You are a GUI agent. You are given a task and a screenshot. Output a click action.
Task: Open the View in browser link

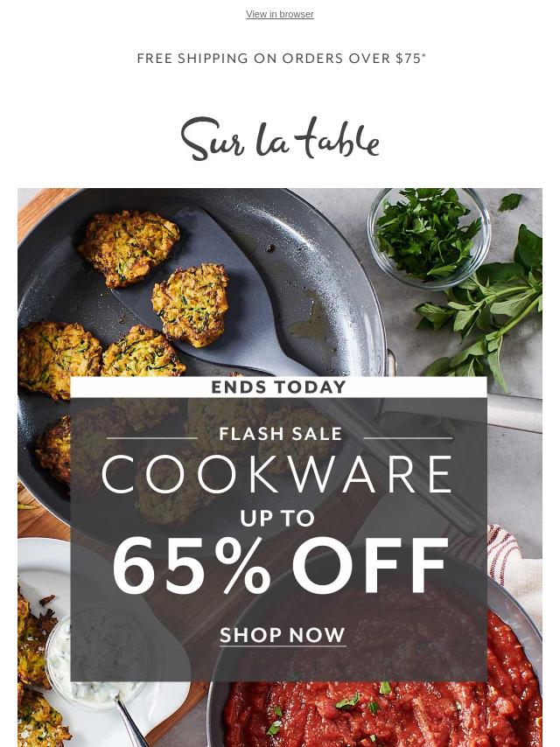[x=280, y=14]
